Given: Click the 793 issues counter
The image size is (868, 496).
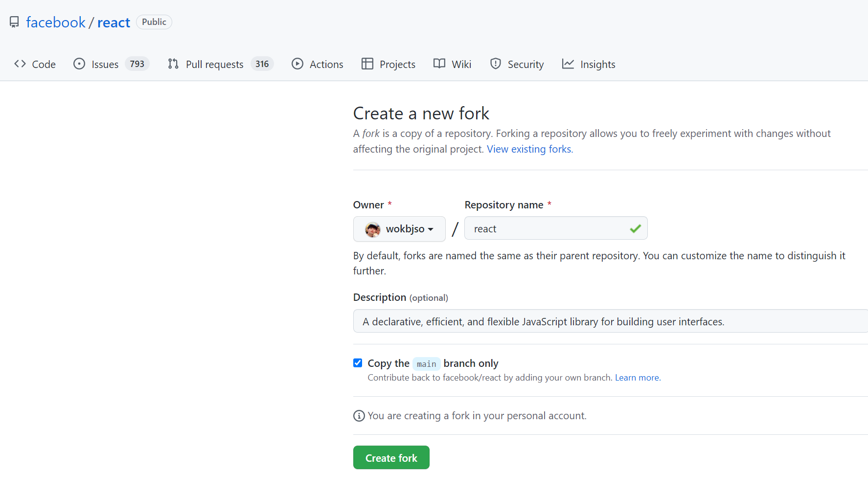Looking at the screenshot, I should (137, 64).
